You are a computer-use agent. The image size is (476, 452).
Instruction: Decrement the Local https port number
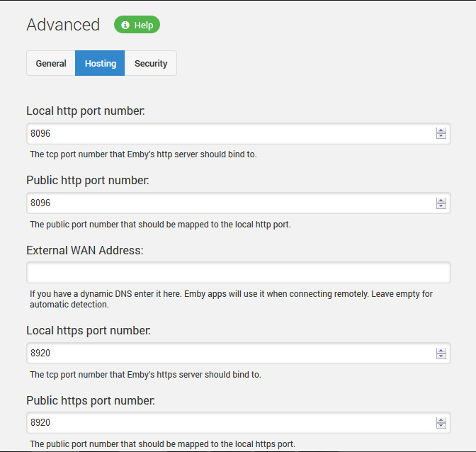[x=441, y=356]
